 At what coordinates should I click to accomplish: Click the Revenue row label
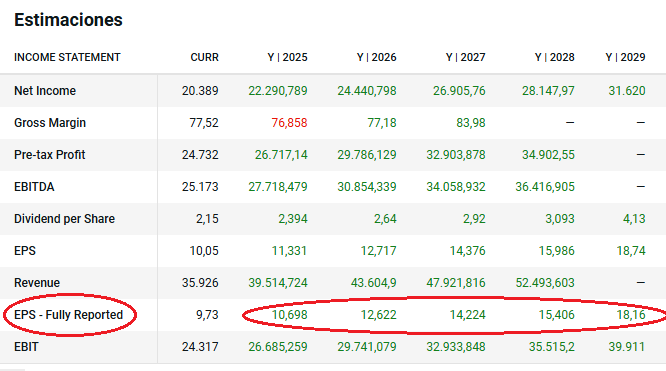click(x=37, y=283)
